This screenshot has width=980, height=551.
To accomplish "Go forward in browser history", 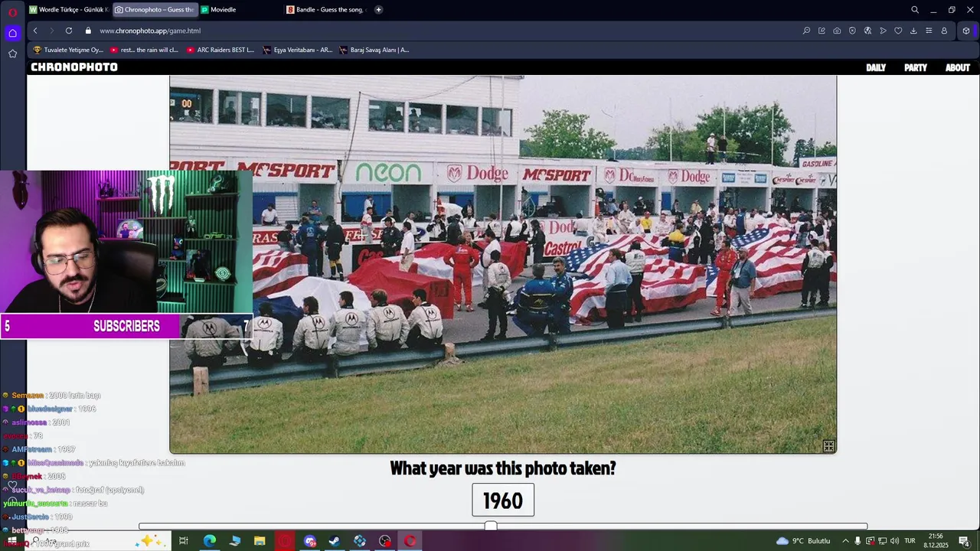I will pyautogui.click(x=51, y=31).
